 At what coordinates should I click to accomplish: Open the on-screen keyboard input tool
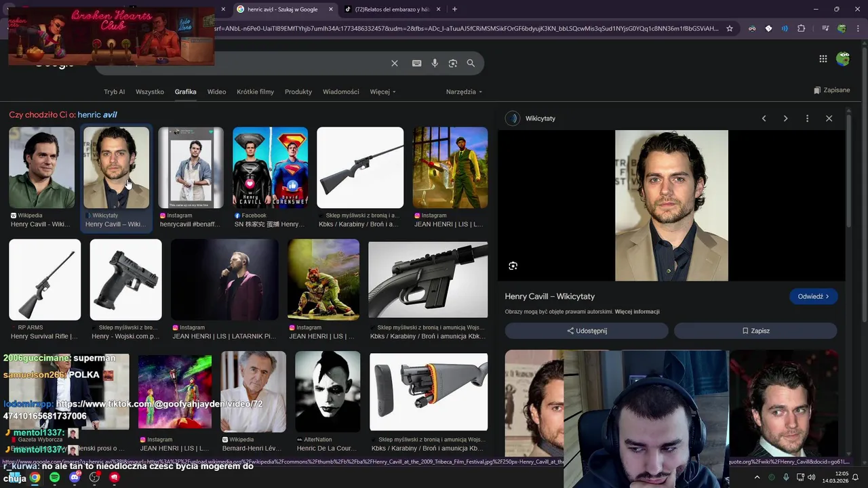point(416,63)
